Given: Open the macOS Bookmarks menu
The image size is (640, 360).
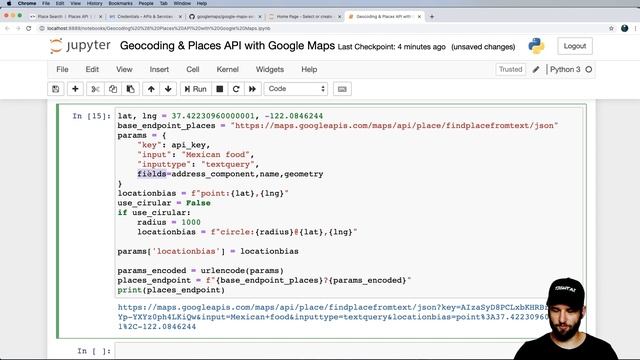Looking at the screenshot, I should tap(120, 3).
